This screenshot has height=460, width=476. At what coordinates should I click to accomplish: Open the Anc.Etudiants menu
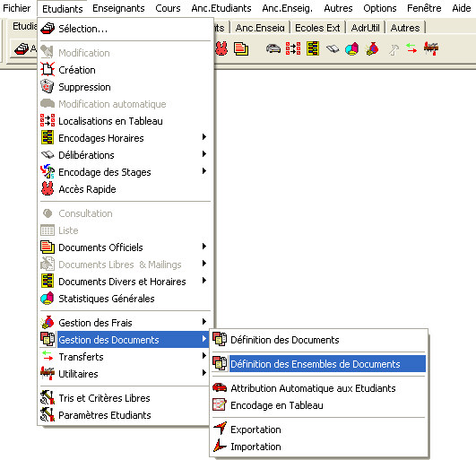pos(221,8)
